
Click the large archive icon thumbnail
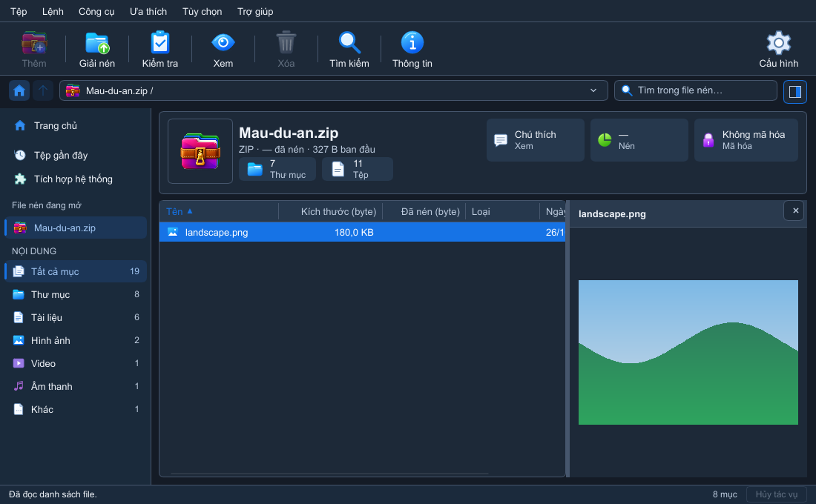pyautogui.click(x=200, y=151)
